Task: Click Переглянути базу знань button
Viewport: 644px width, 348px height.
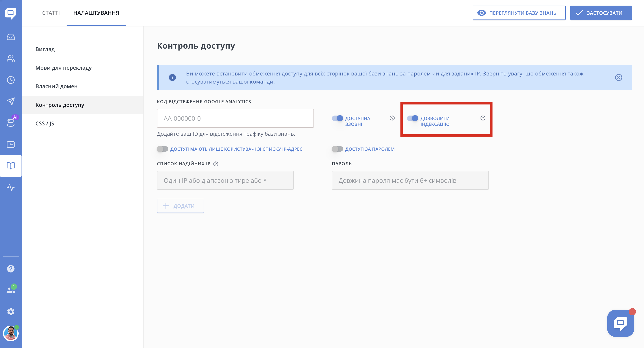Action: pos(519,13)
